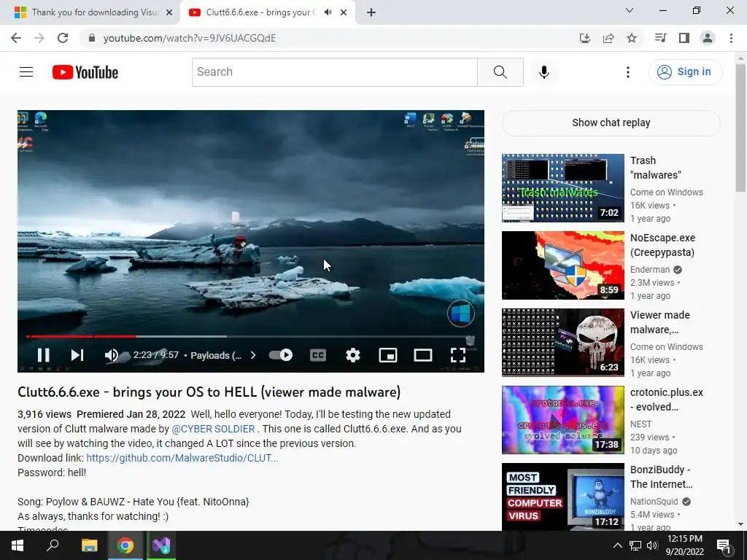This screenshot has width=747, height=560.
Task: Select the Clutt6.6.6.exe YouTube tab
Action: pos(260,12)
